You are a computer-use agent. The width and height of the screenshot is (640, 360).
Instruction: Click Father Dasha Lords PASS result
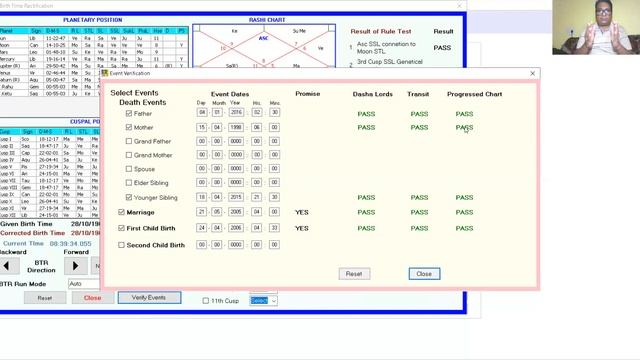(x=366, y=114)
